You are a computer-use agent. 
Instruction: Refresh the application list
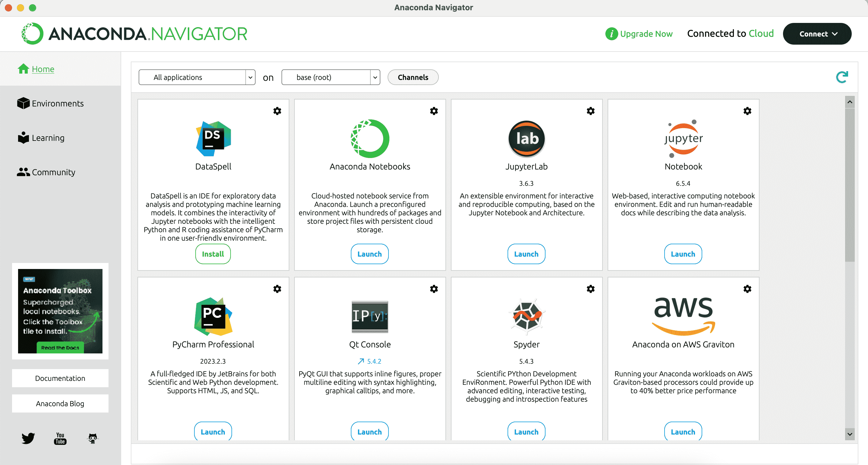click(x=842, y=77)
